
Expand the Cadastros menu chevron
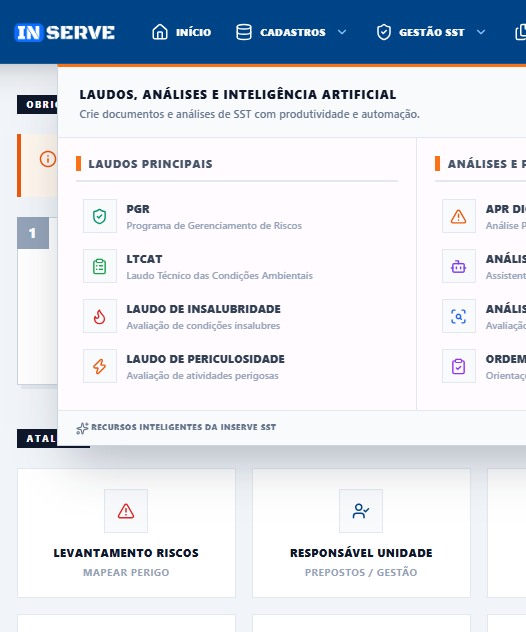click(342, 32)
